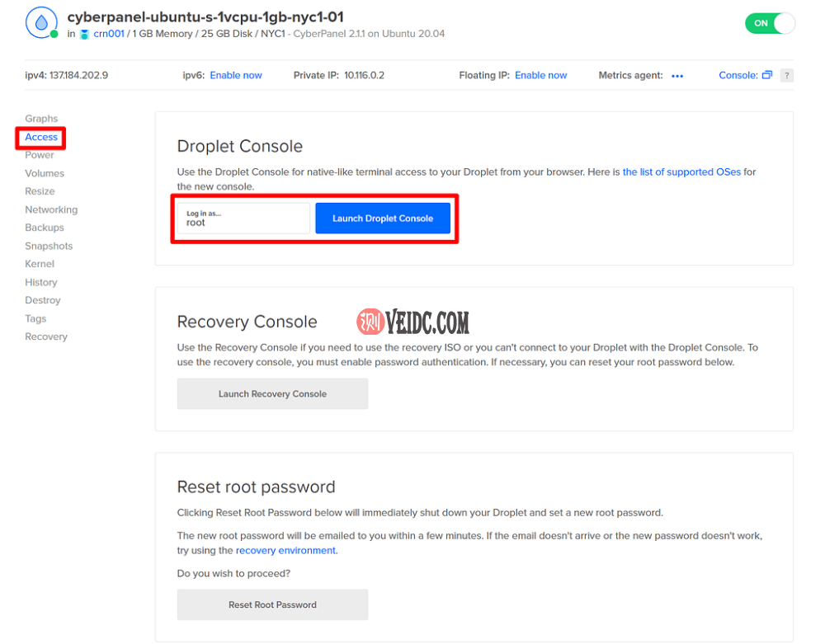825x644 pixels.
Task: Click the crn001 project icon
Action: (x=84, y=35)
